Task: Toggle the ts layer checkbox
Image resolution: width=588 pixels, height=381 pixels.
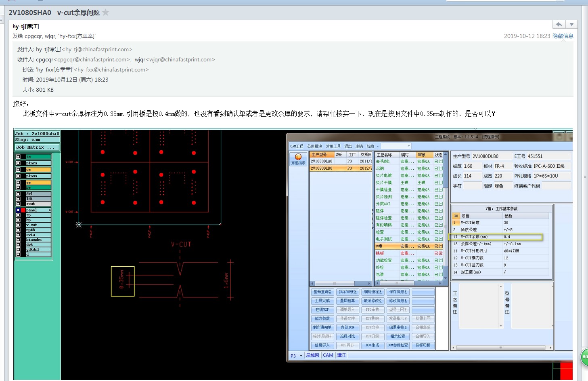Action: click(x=18, y=157)
